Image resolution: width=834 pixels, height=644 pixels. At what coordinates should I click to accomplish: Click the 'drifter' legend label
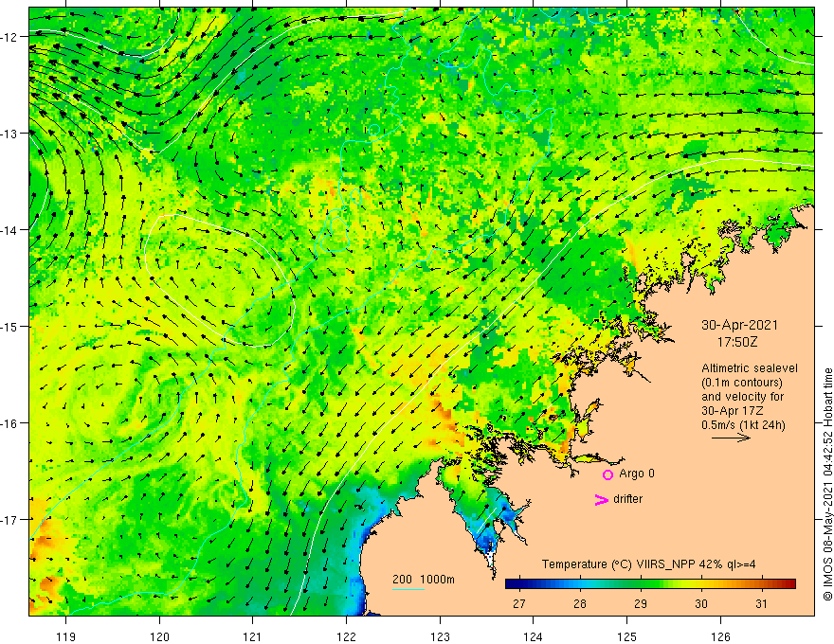click(x=627, y=499)
